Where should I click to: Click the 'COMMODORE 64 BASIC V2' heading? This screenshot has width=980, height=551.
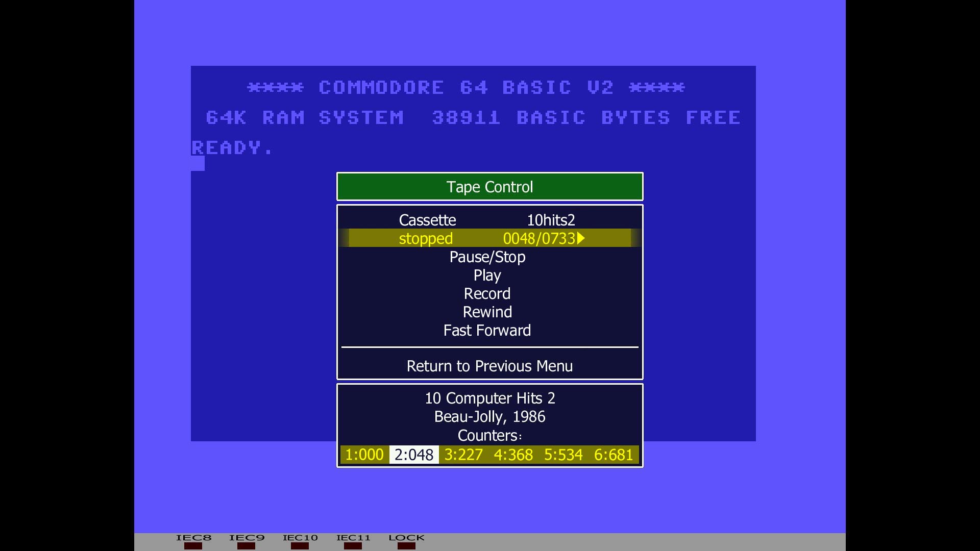point(466,87)
